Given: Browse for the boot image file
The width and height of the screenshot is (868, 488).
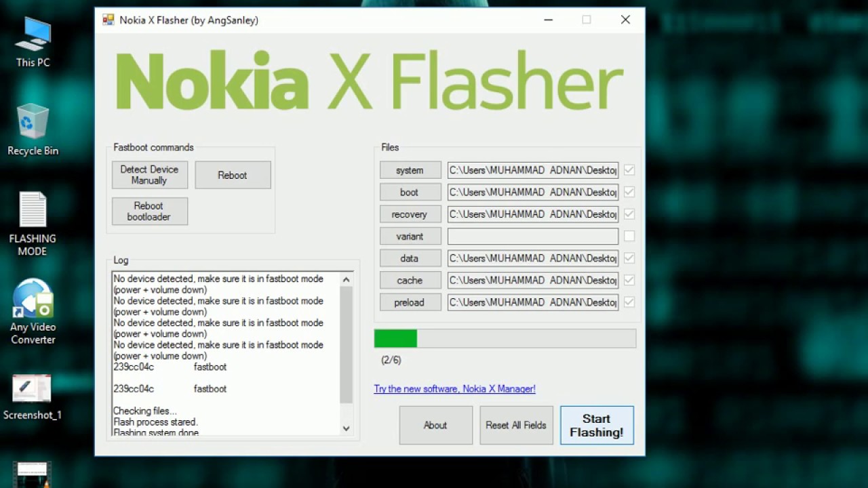Looking at the screenshot, I should [410, 192].
